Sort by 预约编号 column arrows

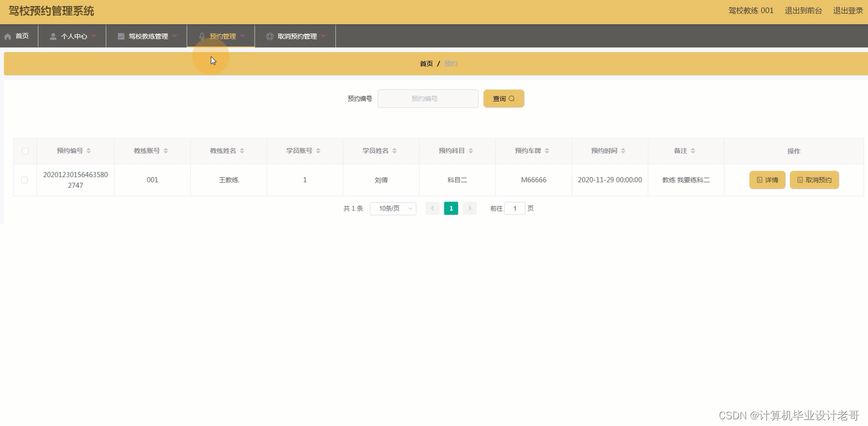point(89,151)
